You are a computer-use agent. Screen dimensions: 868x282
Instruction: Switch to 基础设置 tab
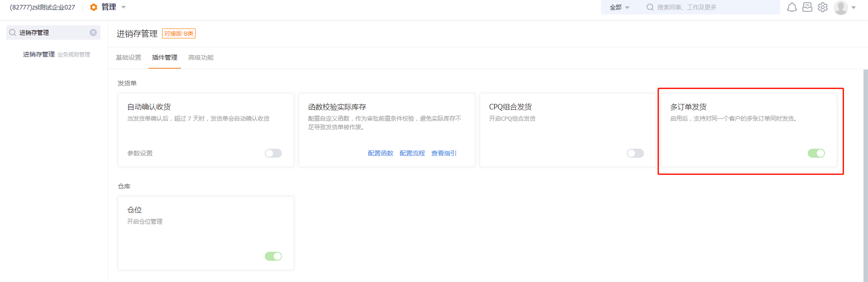click(x=129, y=57)
